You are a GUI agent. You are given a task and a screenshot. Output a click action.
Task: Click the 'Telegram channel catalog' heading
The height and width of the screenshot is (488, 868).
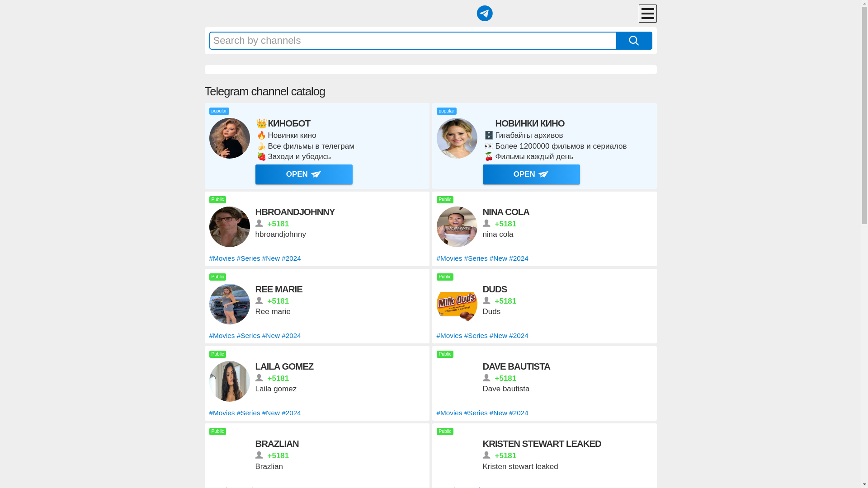(x=265, y=91)
